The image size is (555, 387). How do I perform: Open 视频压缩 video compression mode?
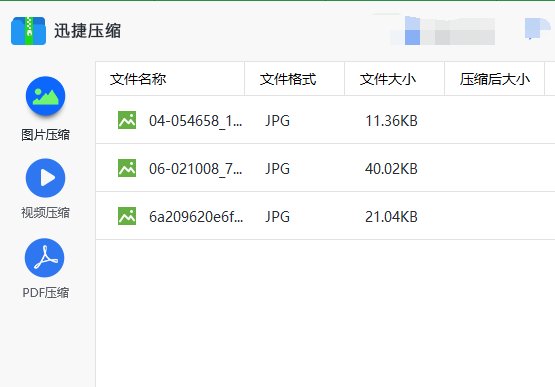click(x=45, y=178)
